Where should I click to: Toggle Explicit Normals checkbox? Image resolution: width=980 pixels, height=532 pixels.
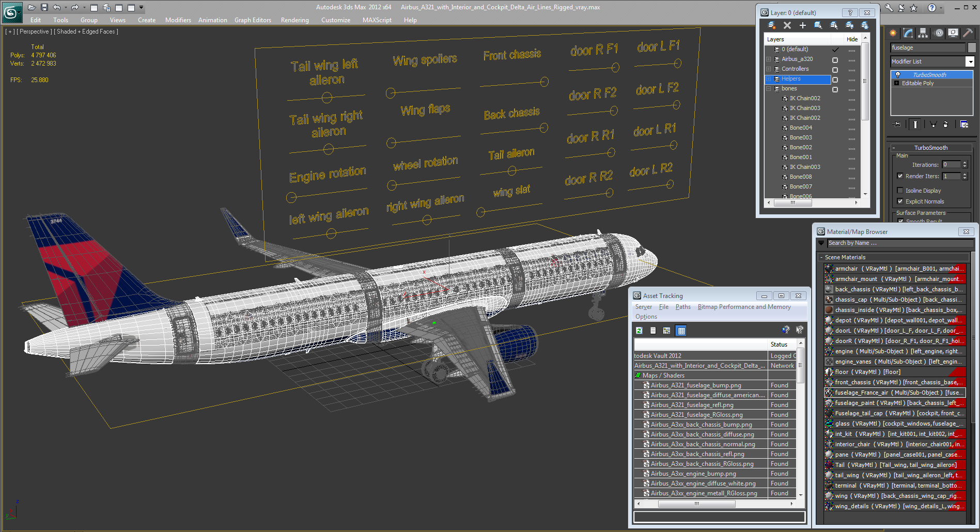tap(900, 201)
